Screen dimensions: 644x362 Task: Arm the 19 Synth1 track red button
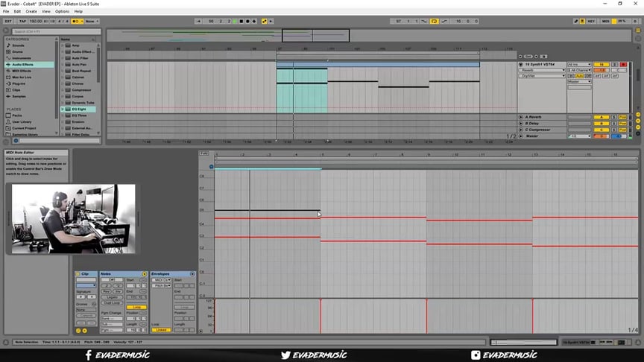[x=623, y=65]
